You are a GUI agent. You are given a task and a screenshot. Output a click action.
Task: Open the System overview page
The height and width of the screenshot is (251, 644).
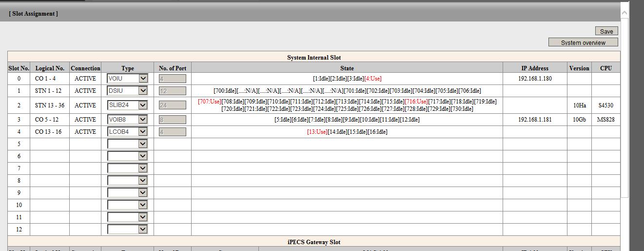pos(583,42)
